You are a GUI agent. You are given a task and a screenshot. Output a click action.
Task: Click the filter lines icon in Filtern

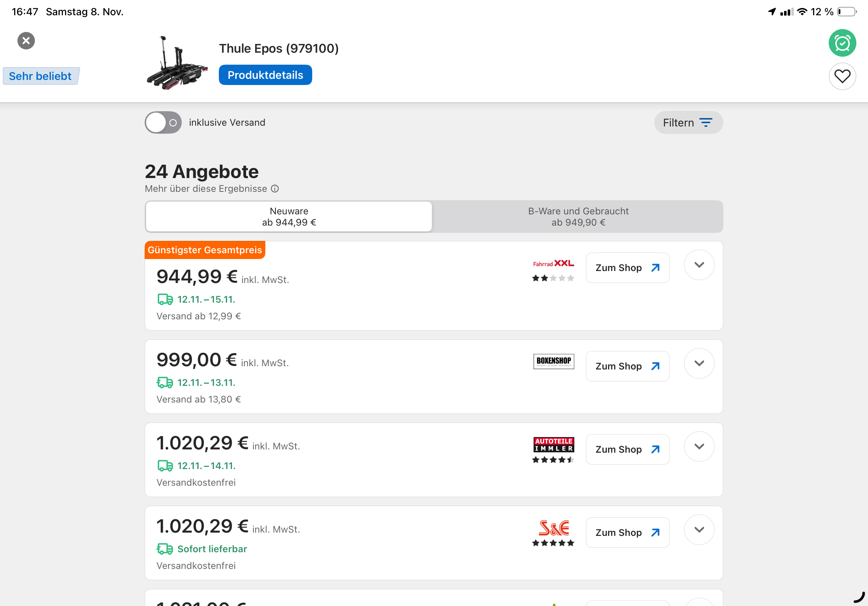click(x=706, y=122)
